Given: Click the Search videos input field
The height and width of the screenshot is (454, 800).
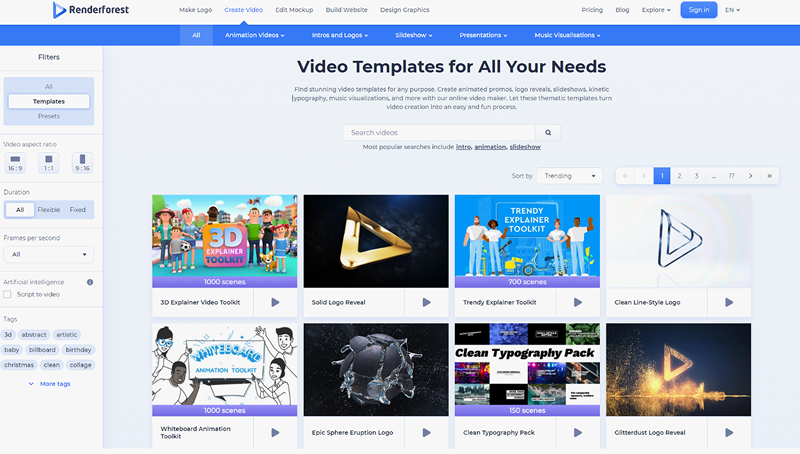Looking at the screenshot, I should pyautogui.click(x=438, y=132).
